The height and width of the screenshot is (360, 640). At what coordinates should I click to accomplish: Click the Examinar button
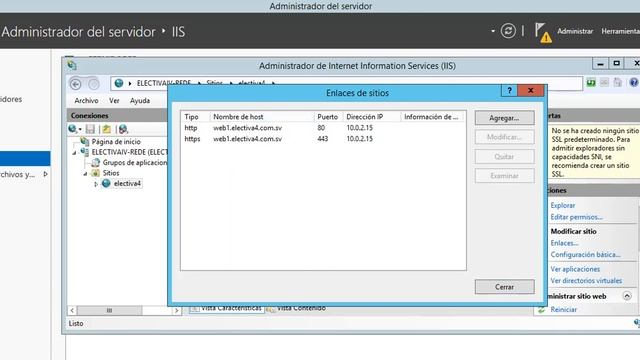click(504, 176)
